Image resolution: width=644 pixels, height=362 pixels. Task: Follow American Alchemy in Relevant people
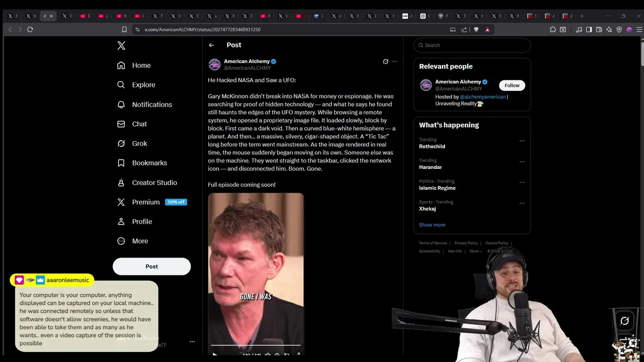pyautogui.click(x=512, y=85)
